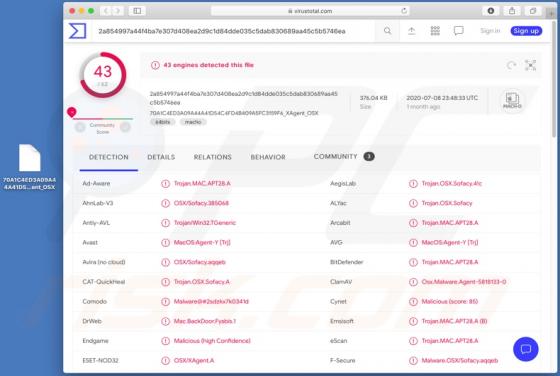
Task: Click the similarity graph icon
Action: pyautogui.click(x=530, y=65)
